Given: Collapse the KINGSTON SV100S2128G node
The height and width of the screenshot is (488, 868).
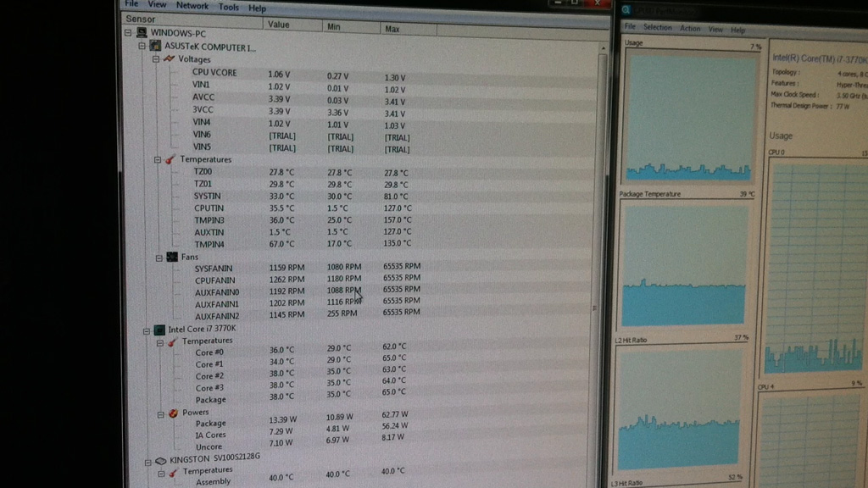Looking at the screenshot, I should click(x=147, y=462).
